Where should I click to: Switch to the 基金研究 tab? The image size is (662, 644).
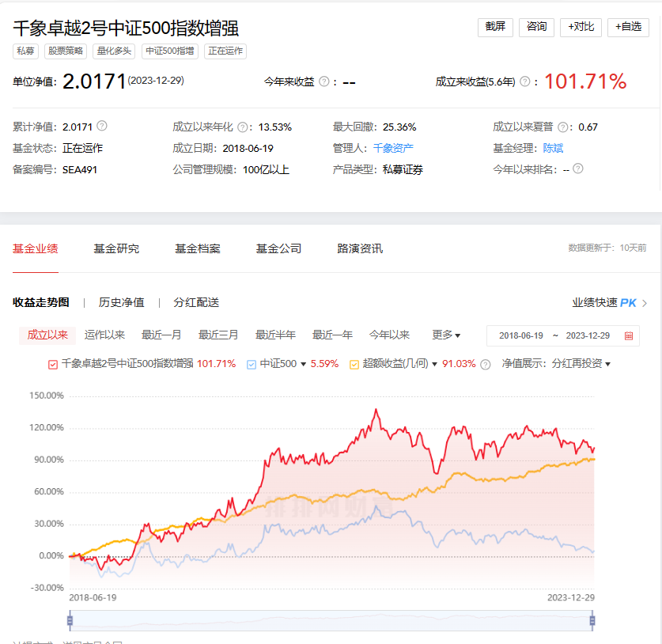point(116,248)
